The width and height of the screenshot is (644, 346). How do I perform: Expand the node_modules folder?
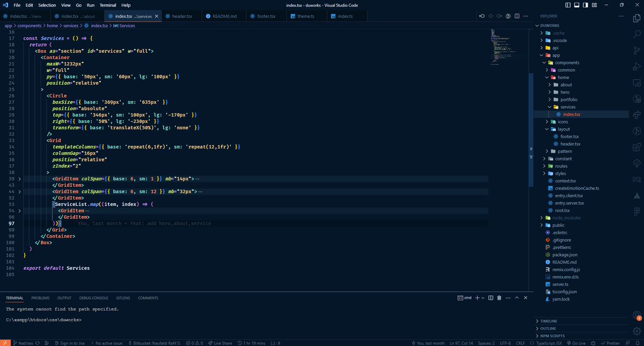click(582, 218)
